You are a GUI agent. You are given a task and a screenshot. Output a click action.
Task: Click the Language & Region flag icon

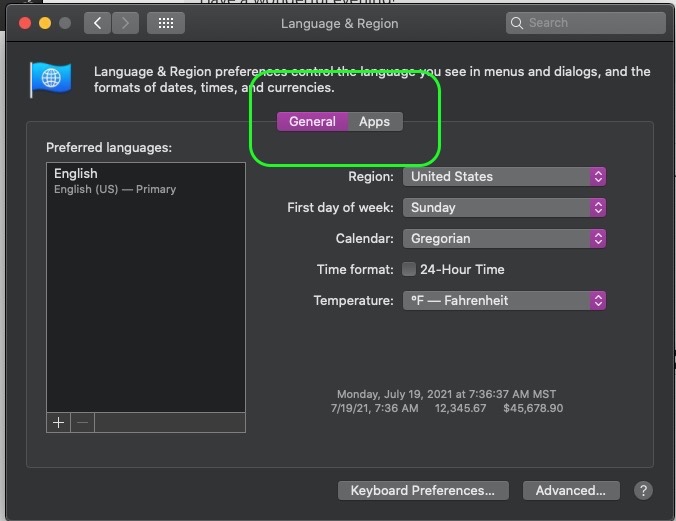(x=50, y=79)
